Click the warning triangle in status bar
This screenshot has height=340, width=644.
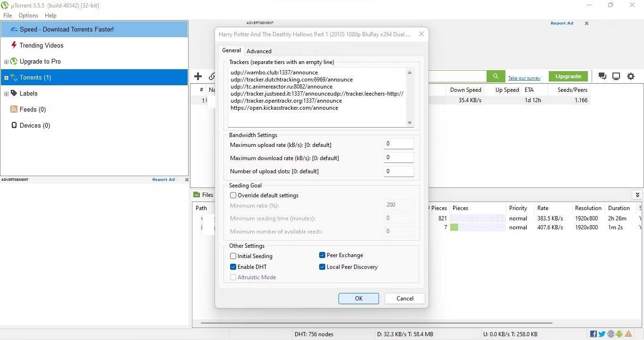627,333
